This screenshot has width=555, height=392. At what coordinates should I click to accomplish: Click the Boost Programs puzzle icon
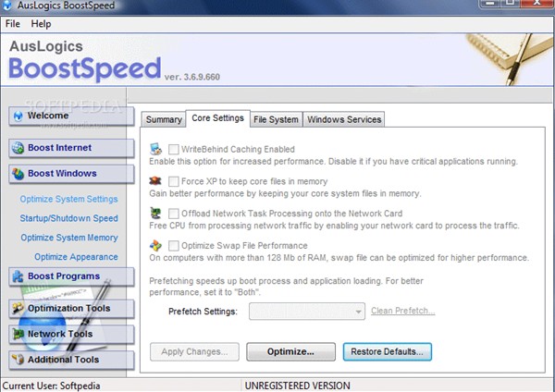[x=18, y=276]
